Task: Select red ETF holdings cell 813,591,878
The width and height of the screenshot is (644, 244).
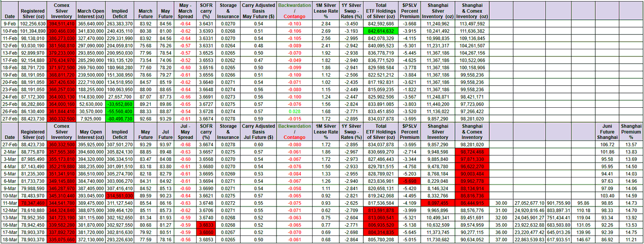Action: pyautogui.click(x=381, y=210)
